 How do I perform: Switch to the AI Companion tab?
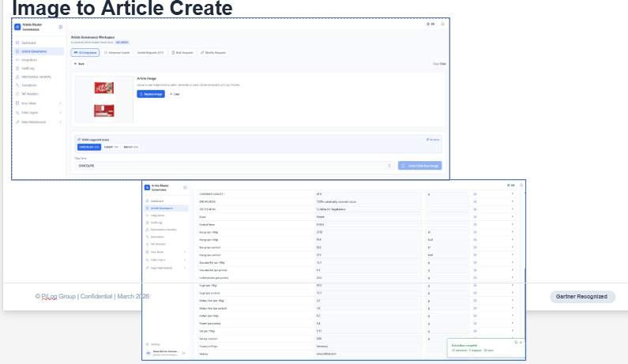point(85,52)
